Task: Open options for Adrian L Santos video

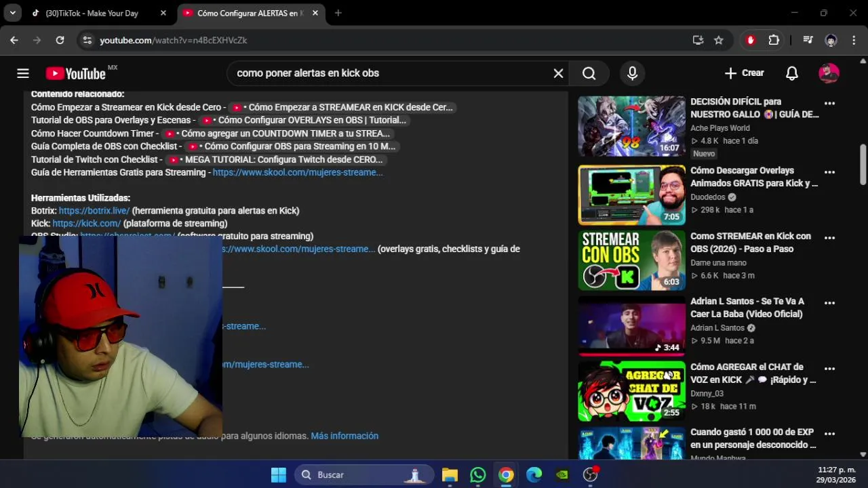Action: click(829, 304)
